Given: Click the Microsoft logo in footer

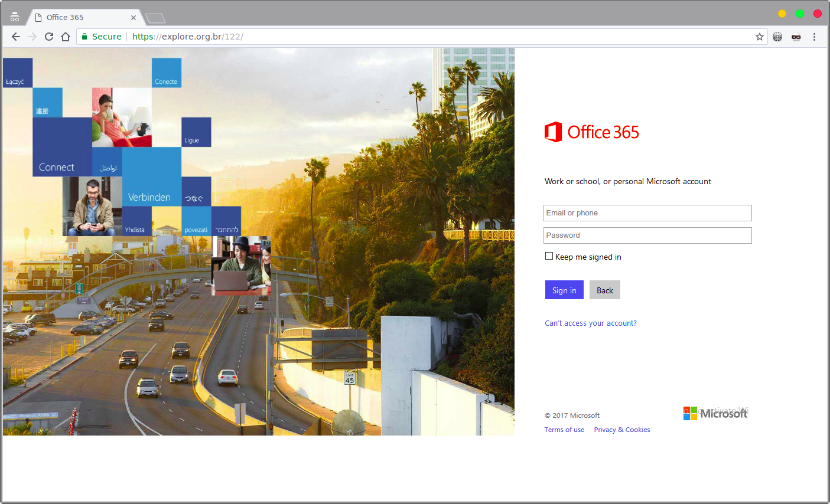Looking at the screenshot, I should (715, 413).
